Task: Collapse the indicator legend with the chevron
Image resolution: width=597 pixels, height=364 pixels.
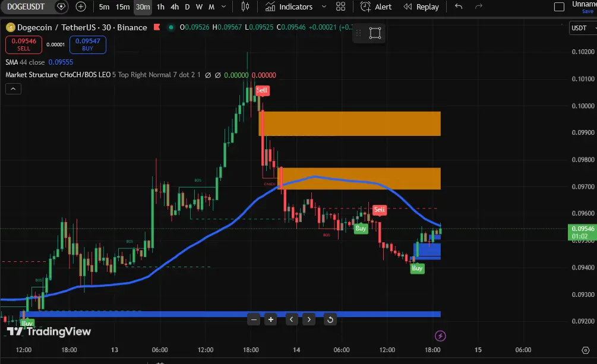Action: pos(13,88)
